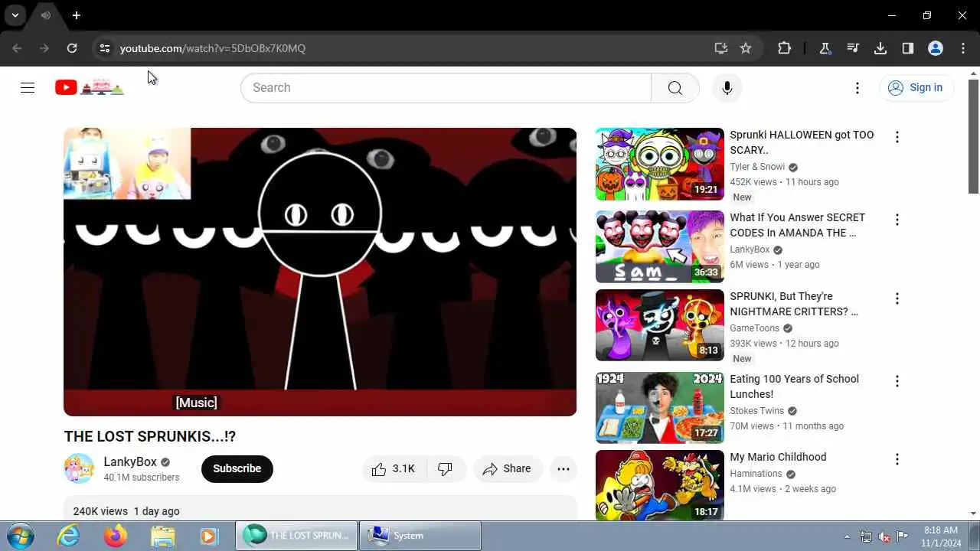Open GameToons channel name
Viewport: 980px width, 551px height.
pyautogui.click(x=754, y=328)
